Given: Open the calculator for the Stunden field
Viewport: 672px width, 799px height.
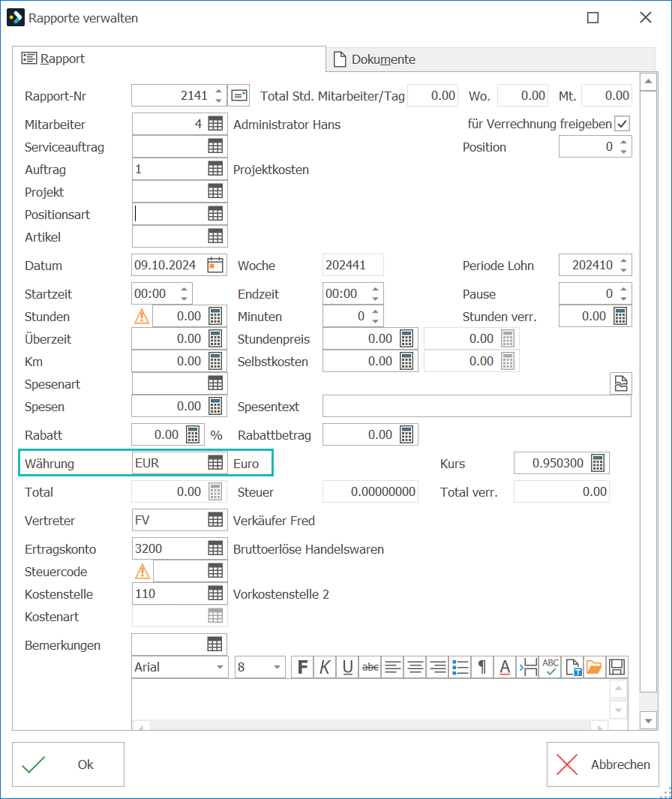Looking at the screenshot, I should (215, 316).
